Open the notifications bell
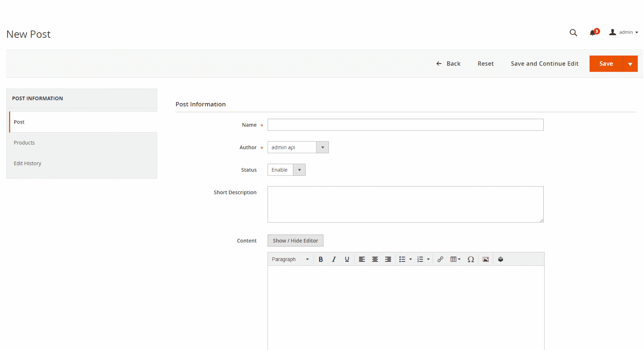Viewport: 644px width, 350px height. point(593,33)
